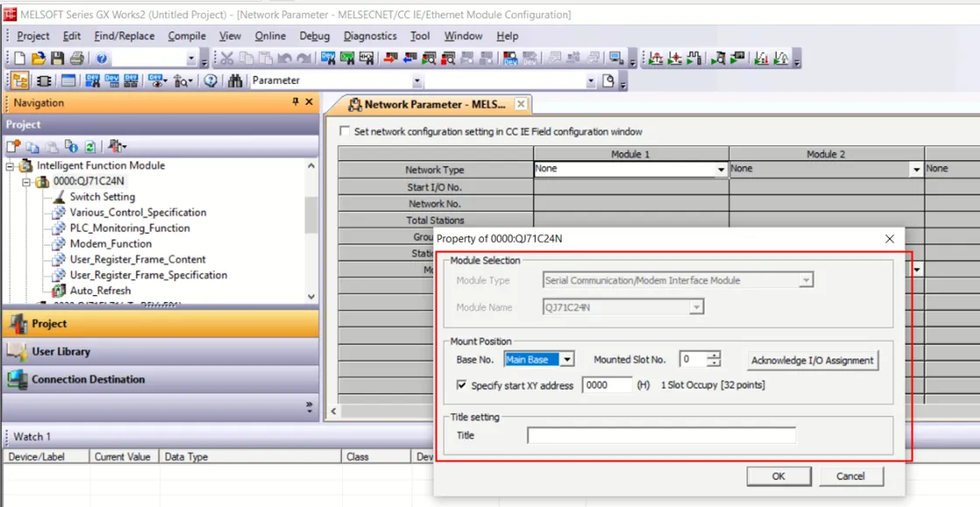The height and width of the screenshot is (507, 980).
Task: Click the Undo arrow icon
Action: 284,59
